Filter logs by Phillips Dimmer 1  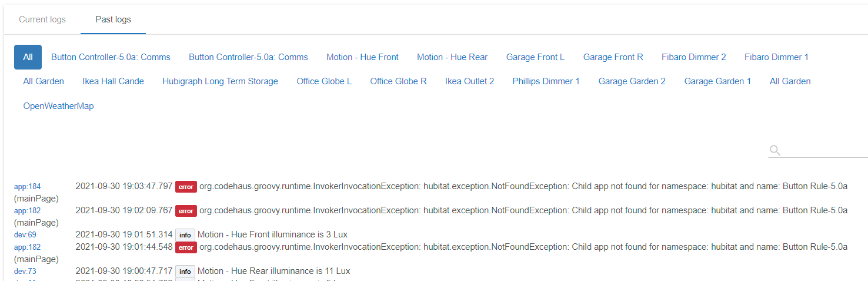coord(546,81)
